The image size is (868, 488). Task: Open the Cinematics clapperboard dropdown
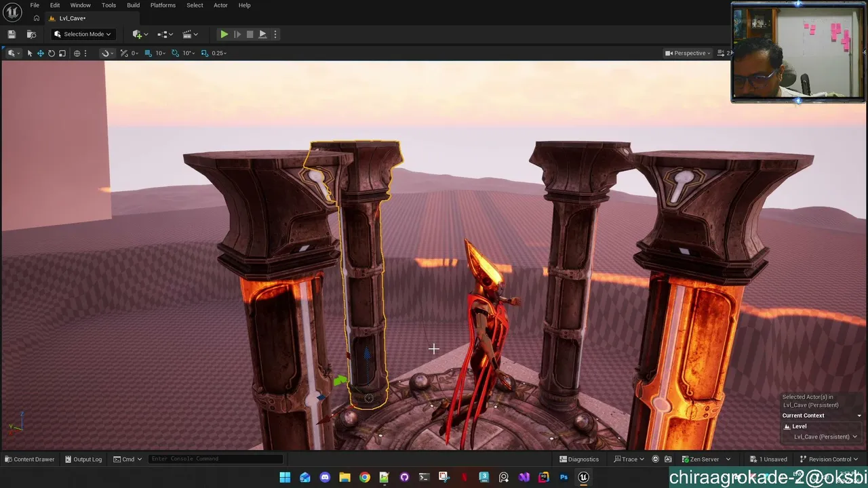tap(190, 34)
